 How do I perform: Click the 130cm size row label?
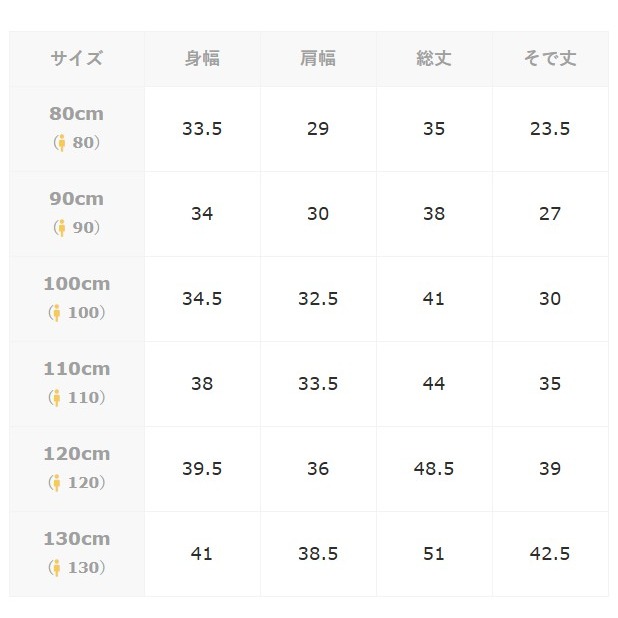(77, 539)
